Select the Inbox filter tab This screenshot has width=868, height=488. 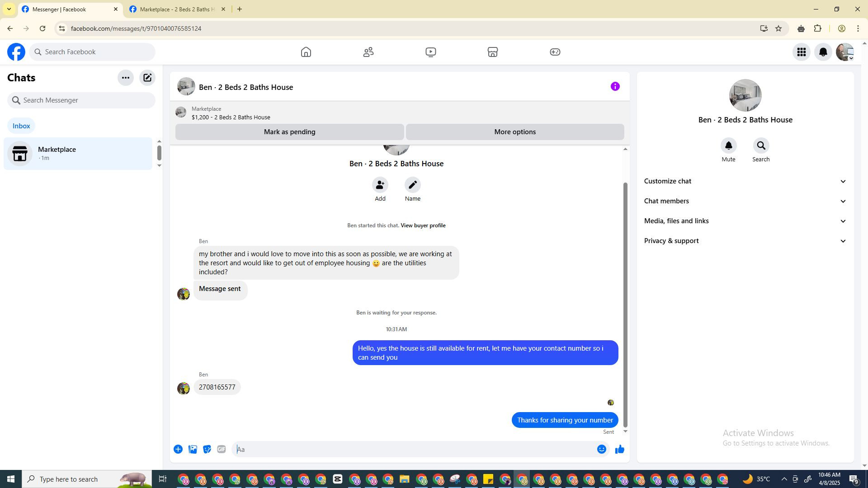tap(21, 126)
